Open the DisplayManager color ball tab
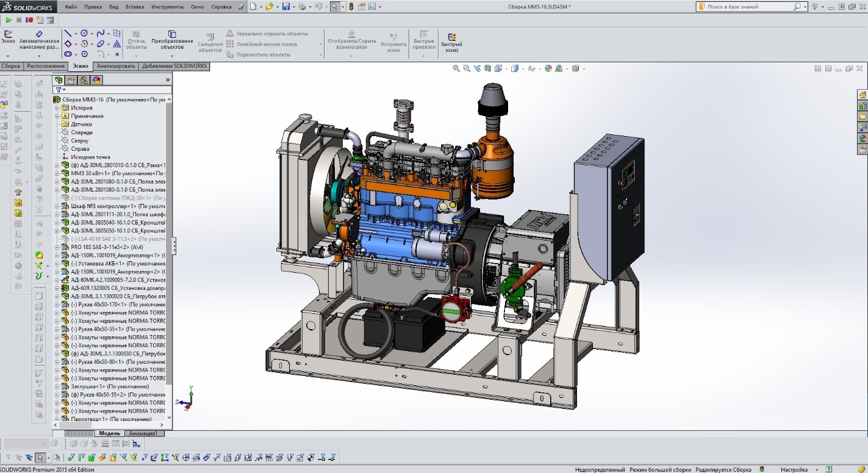This screenshot has height=473, width=868. 96,80
